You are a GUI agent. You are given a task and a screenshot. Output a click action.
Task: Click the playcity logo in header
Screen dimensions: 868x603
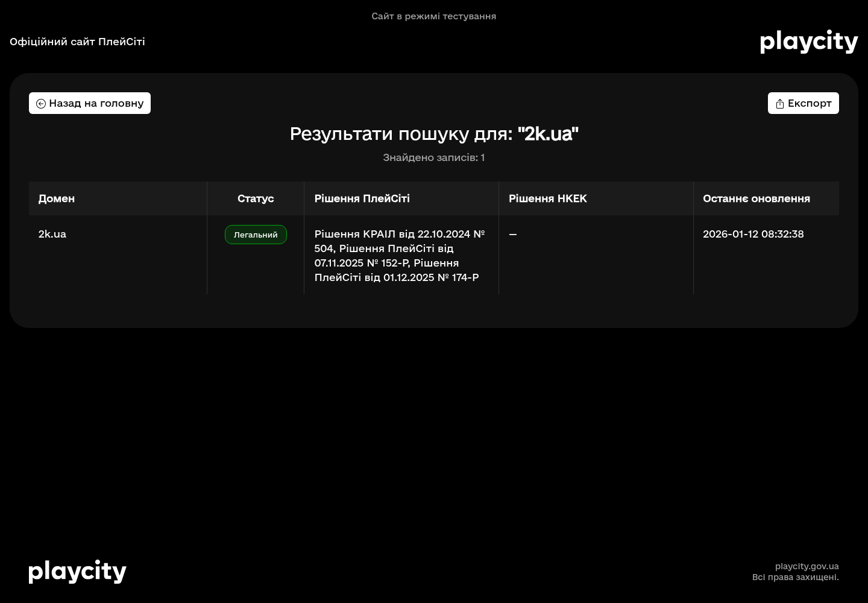[x=809, y=42]
